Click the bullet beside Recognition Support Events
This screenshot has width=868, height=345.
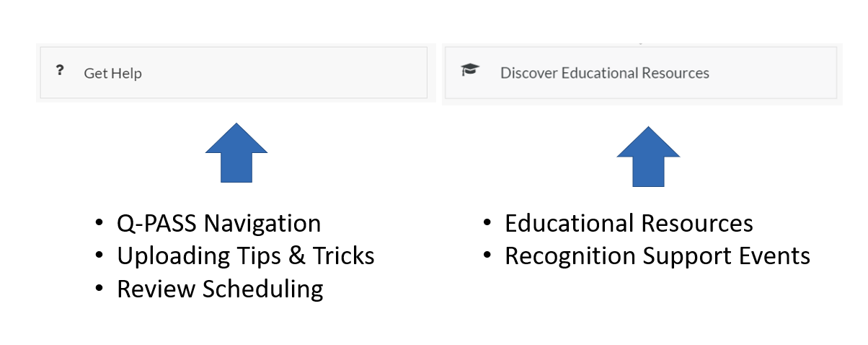tap(487, 256)
